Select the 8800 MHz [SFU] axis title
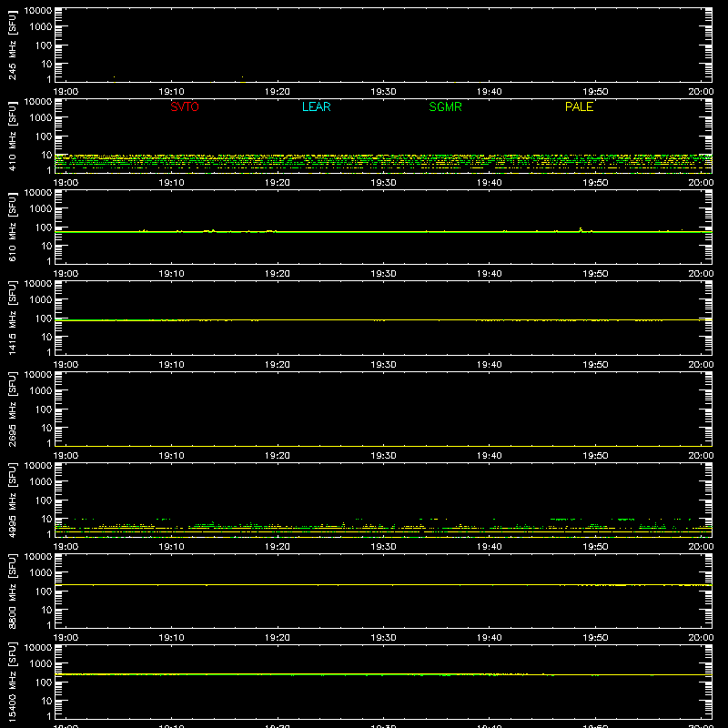This screenshot has width=728, height=728. tap(13, 591)
